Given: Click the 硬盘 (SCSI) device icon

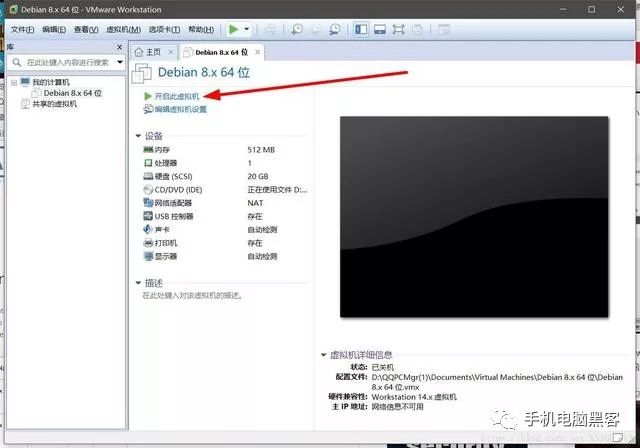Looking at the screenshot, I should pyautogui.click(x=148, y=176).
